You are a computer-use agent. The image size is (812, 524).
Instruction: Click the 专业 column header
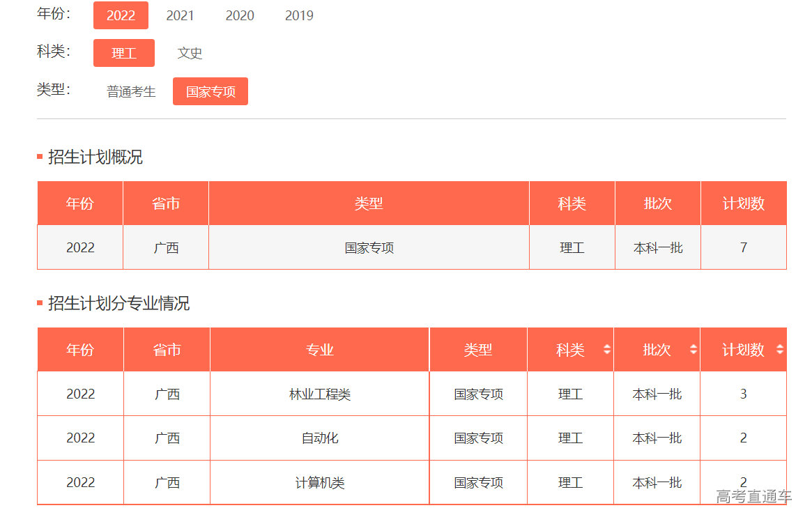click(x=320, y=350)
